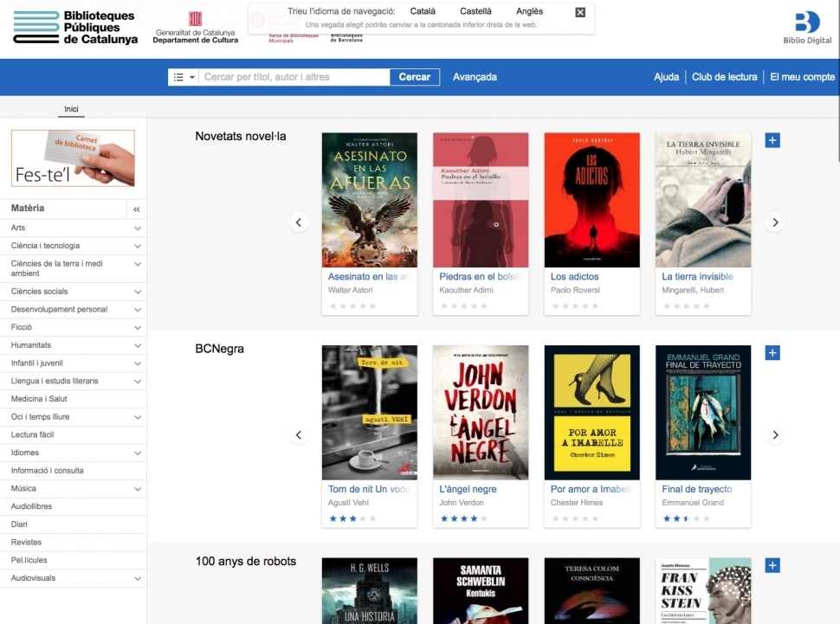
Task: Open the Avançada advanced search link
Action: pyautogui.click(x=475, y=77)
